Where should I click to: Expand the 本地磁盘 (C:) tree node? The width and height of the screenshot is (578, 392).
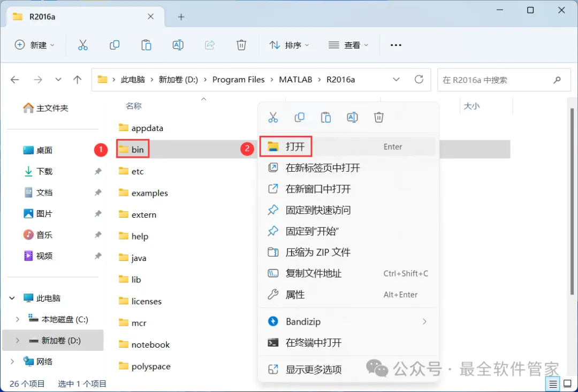point(17,319)
